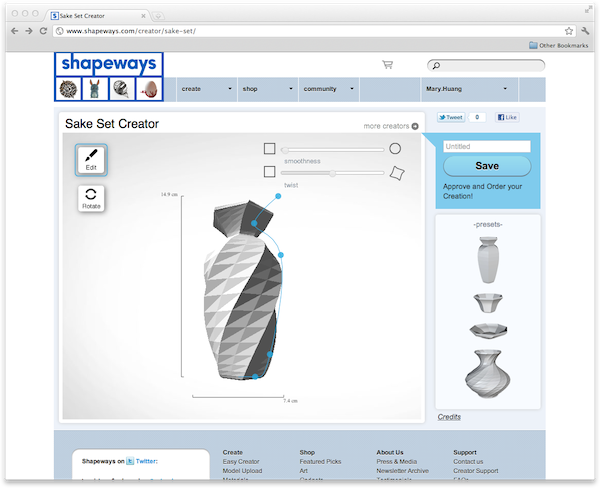
Task: Click the tweet count box
Action: [x=477, y=118]
